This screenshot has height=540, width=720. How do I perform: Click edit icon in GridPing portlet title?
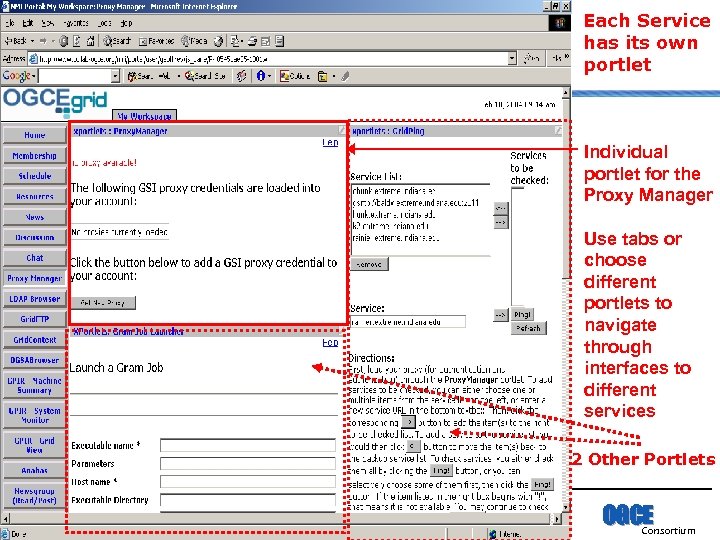coord(558,130)
